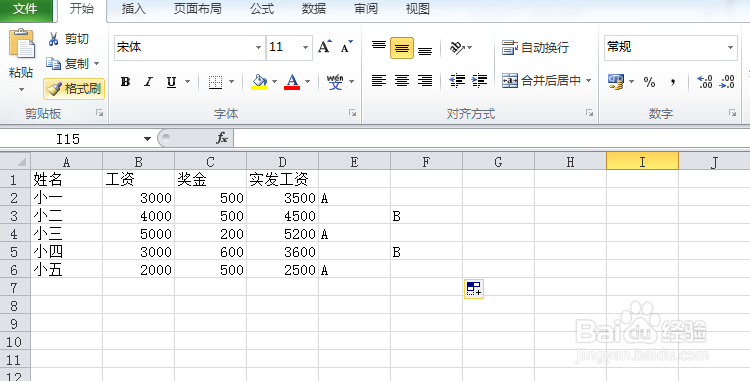Screen dimensions: 750x381
Task: Open the 剪贴板 dialog launcher
Action: pos(99,113)
